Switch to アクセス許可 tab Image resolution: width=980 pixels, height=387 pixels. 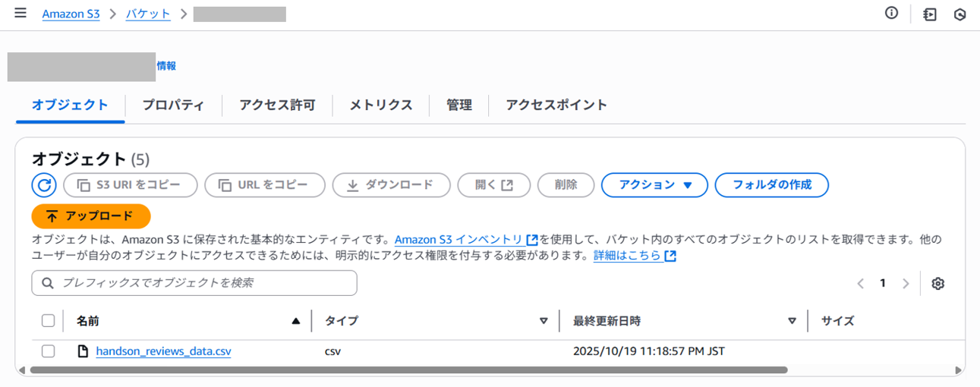(277, 105)
